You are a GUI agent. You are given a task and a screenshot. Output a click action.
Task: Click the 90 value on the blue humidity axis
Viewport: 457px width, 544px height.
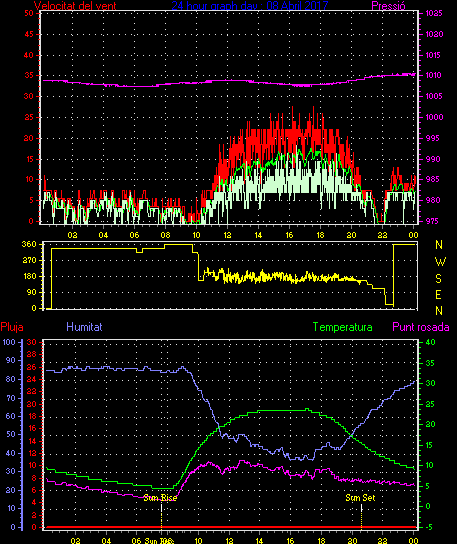(x=11, y=360)
